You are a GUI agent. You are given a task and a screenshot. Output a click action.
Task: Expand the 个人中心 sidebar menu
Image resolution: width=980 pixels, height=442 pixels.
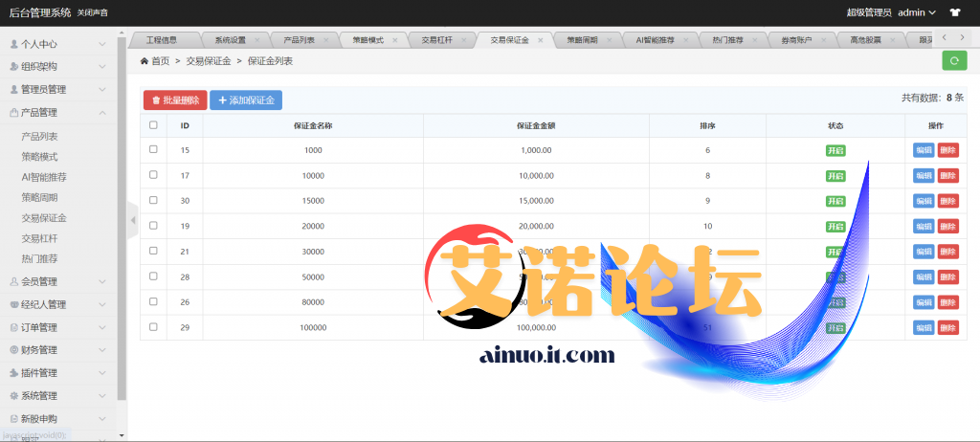[58, 44]
